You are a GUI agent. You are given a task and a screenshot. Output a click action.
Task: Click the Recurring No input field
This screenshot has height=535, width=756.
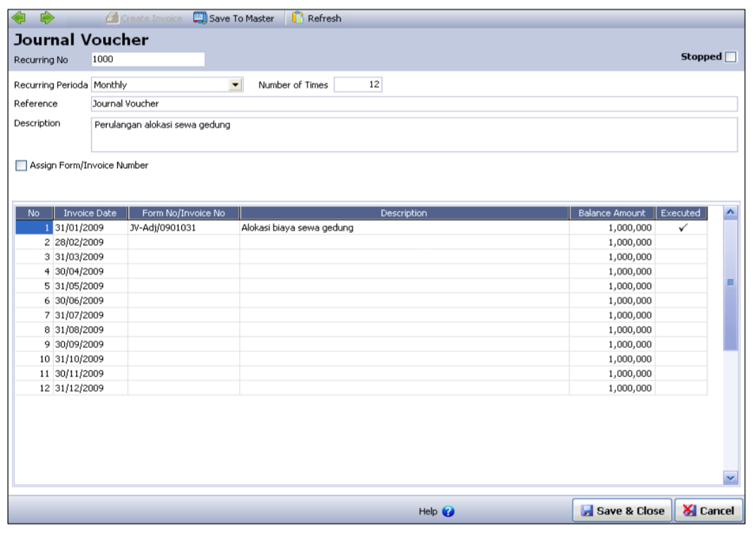coord(147,60)
